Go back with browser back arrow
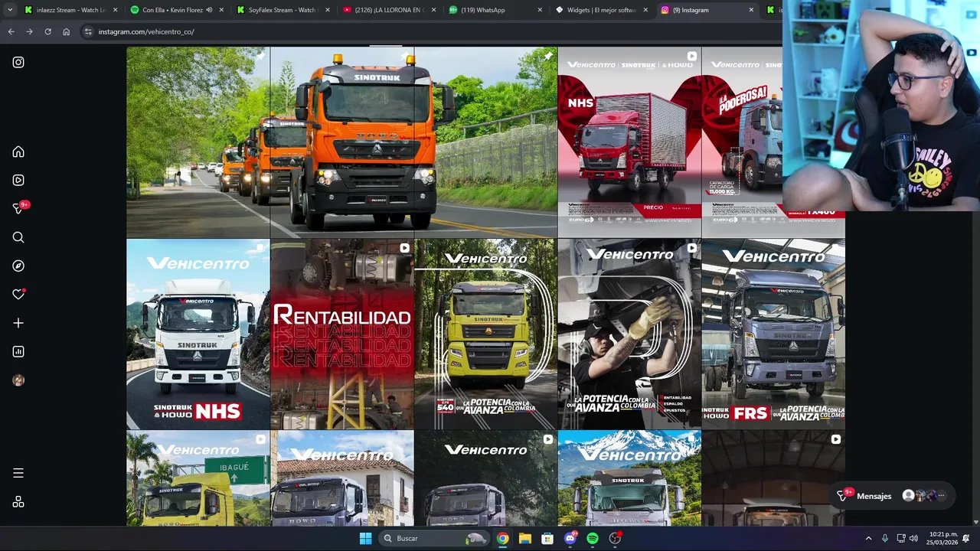This screenshot has width=980, height=551. point(11,31)
